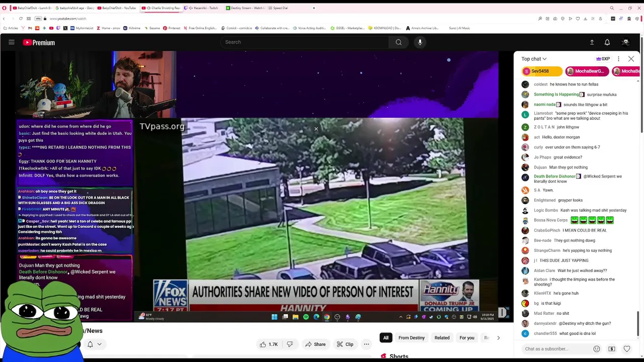The width and height of the screenshot is (644, 362).
Task: Expand the notification preference chevron below video
Action: pos(100,344)
